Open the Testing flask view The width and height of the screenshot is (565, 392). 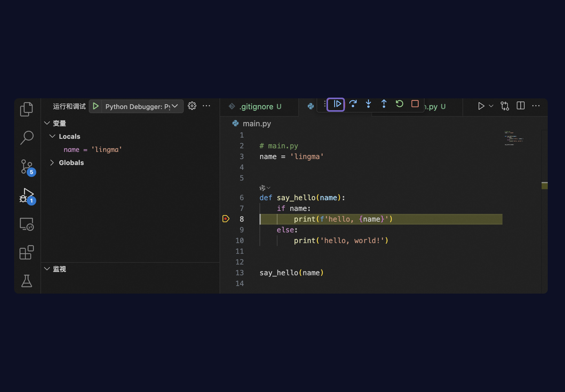pos(27,281)
